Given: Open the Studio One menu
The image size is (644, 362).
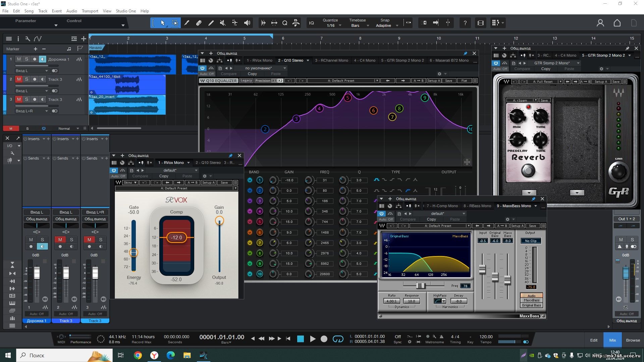Looking at the screenshot, I should pos(126,11).
